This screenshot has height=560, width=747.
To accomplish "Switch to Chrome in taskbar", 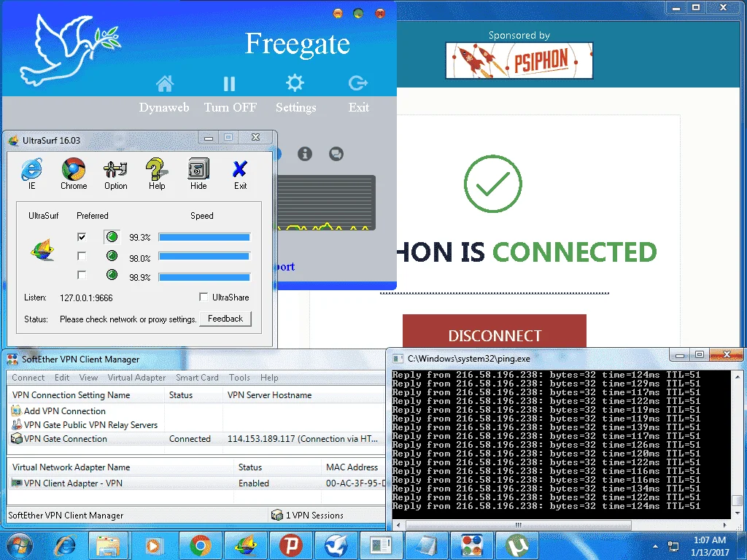I will tap(200, 545).
